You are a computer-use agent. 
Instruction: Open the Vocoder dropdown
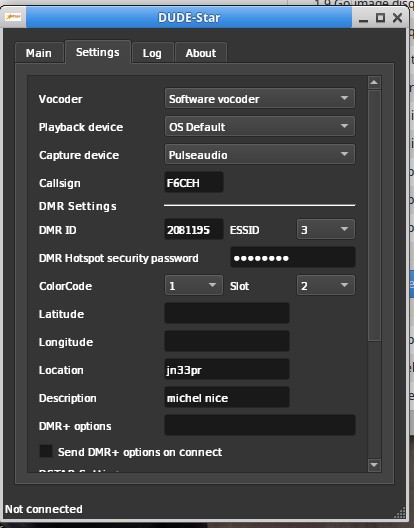260,98
